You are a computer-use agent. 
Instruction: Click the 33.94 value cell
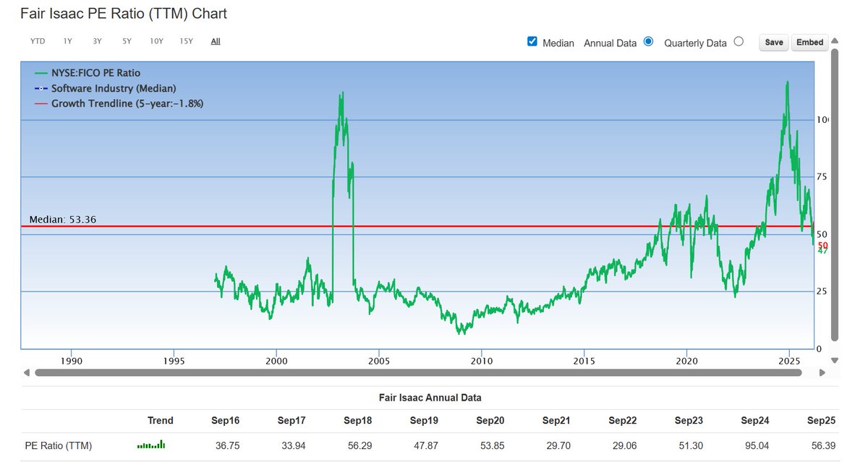[294, 445]
